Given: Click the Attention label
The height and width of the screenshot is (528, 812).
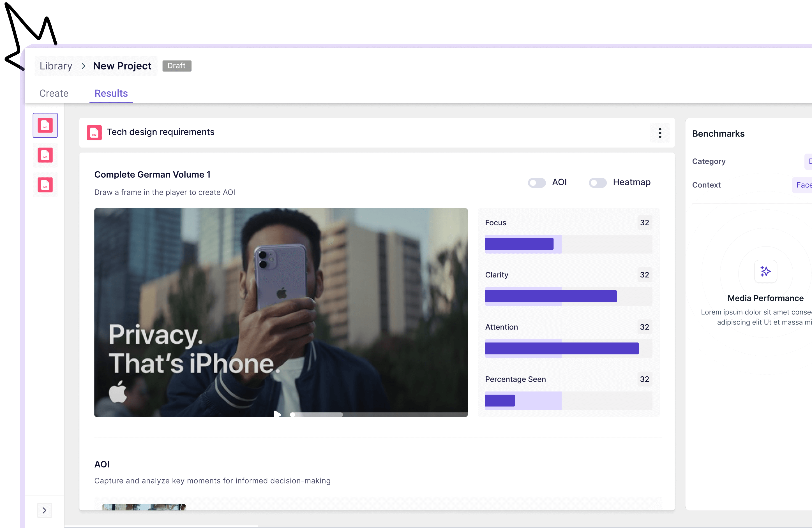Looking at the screenshot, I should tap(501, 327).
